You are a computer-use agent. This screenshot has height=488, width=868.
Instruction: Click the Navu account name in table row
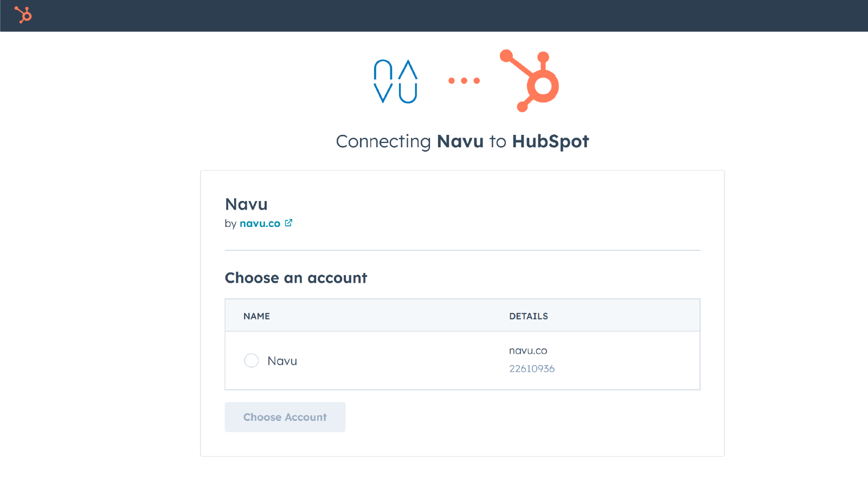[x=282, y=361]
